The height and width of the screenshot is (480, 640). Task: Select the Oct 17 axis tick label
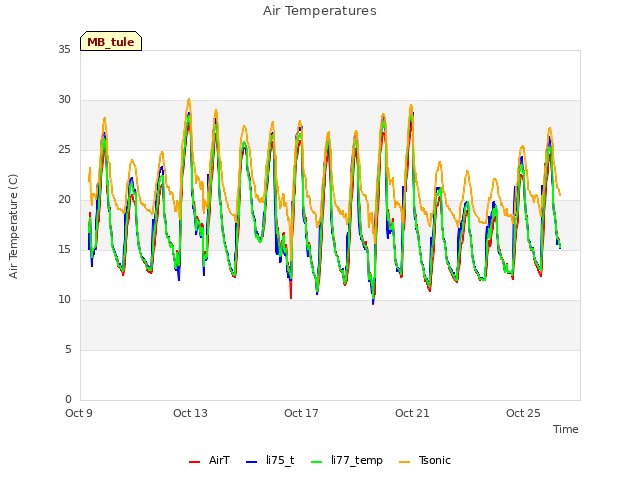click(x=301, y=413)
